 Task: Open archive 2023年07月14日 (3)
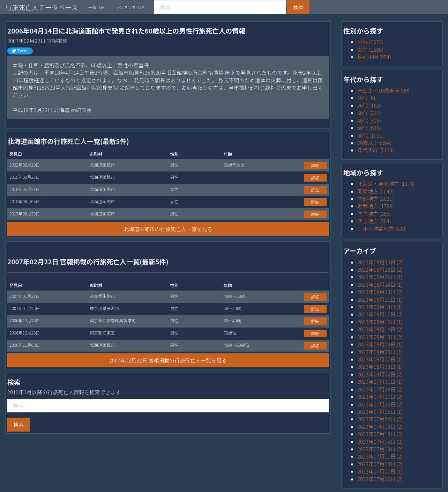[x=380, y=442]
